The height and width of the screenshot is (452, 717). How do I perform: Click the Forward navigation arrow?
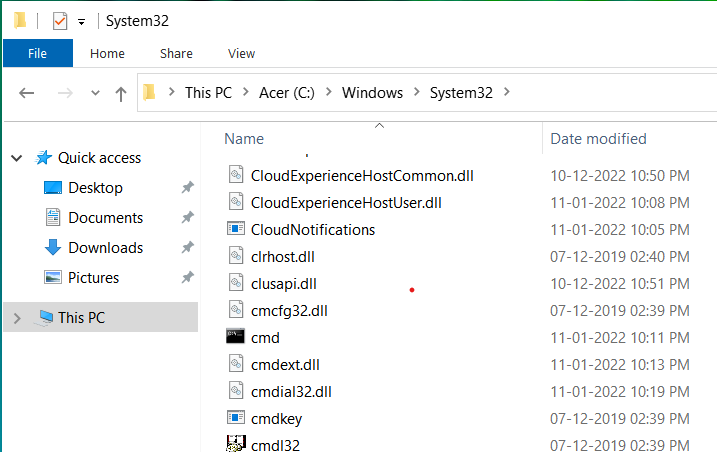pos(65,93)
